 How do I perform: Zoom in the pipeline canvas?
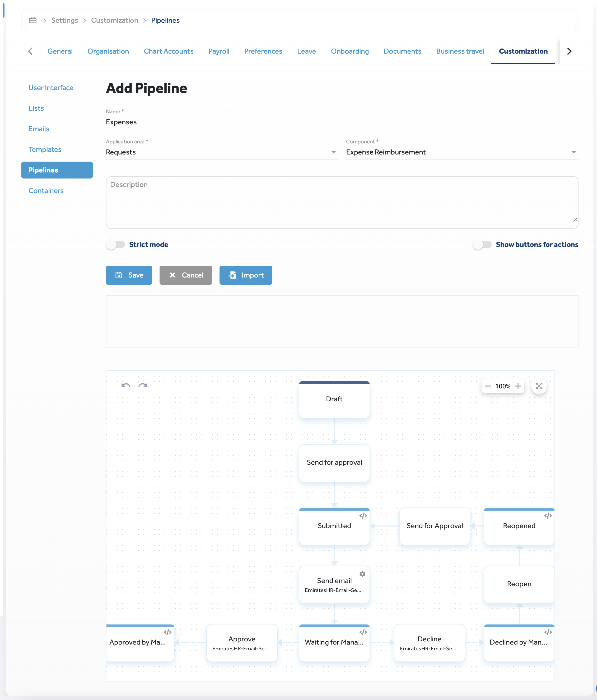click(x=518, y=386)
